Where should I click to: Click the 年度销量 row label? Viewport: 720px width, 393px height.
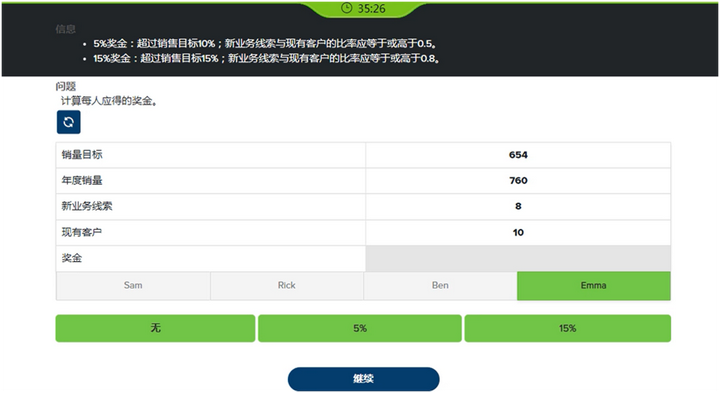pos(82,180)
